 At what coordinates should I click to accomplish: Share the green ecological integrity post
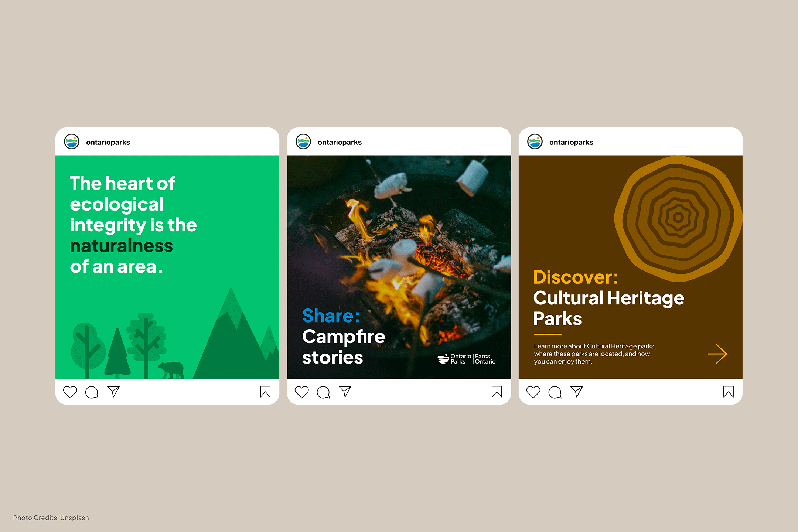click(113, 391)
